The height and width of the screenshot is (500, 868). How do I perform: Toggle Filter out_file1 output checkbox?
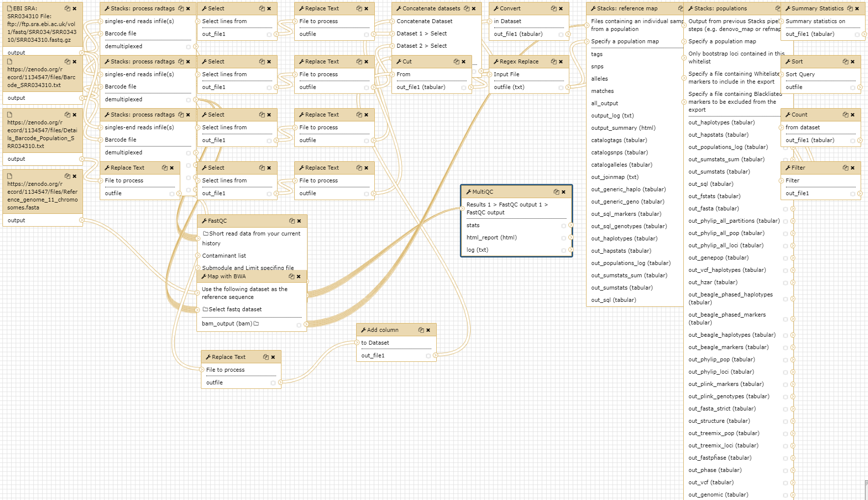coord(853,194)
